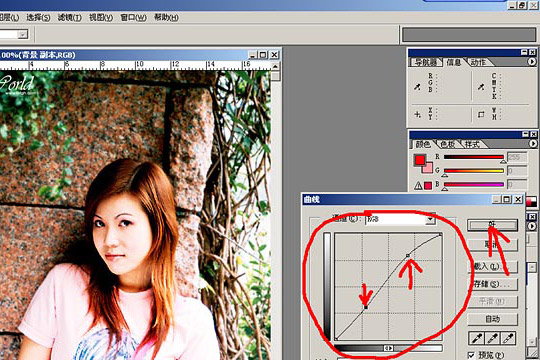The image size is (540, 360).
Task: Click the 取消 cancel button in Curves
Action: pos(492,245)
